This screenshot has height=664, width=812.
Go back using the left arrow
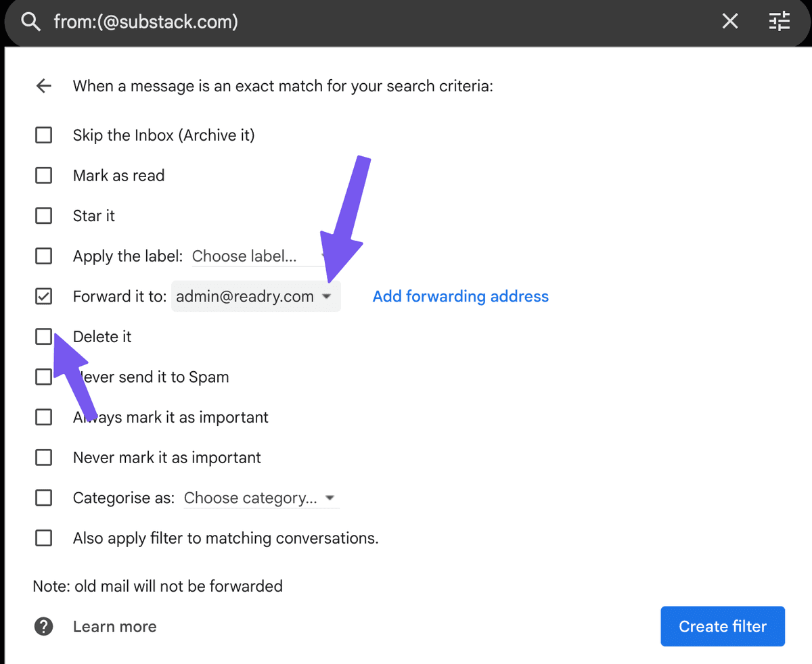coord(44,86)
